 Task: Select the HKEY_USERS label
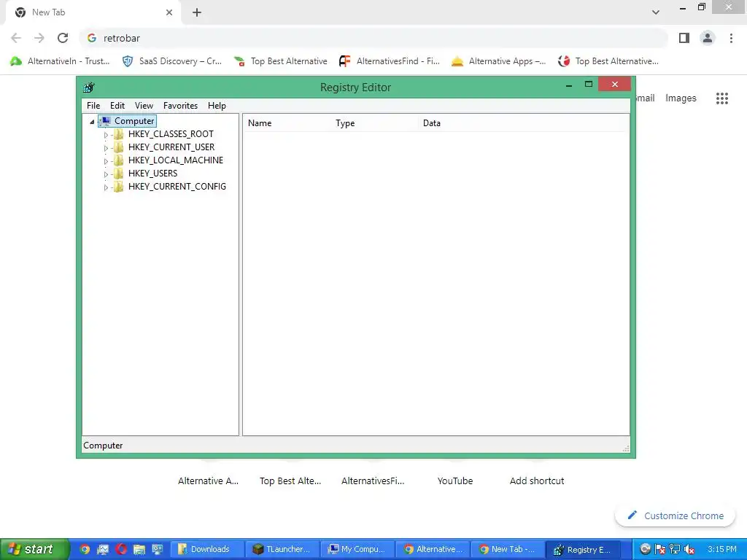[153, 174]
